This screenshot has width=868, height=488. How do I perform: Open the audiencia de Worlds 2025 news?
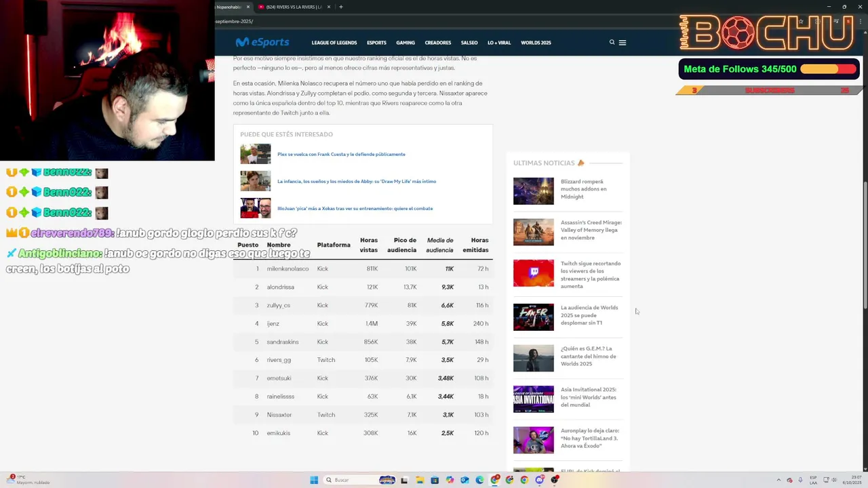(589, 315)
